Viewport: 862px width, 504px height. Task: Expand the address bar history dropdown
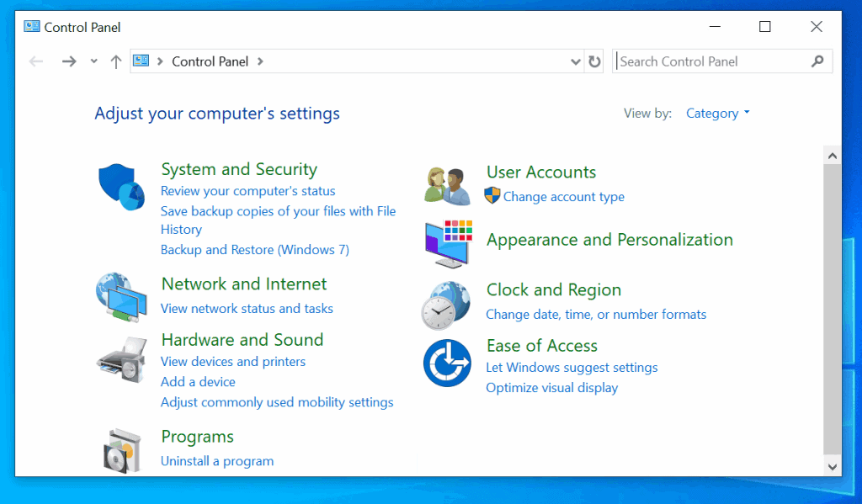(x=576, y=61)
